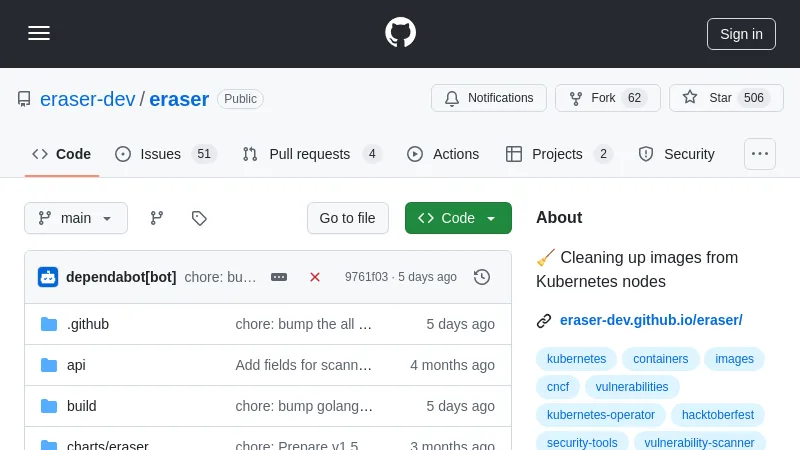Open the more repository tabs menu
This screenshot has width=800, height=450.
[x=759, y=154]
